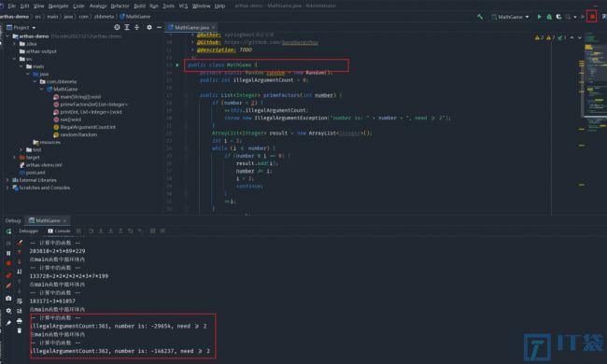607x364 pixels.
Task: Click the Debug MathGame bug icon
Action: coord(549,17)
